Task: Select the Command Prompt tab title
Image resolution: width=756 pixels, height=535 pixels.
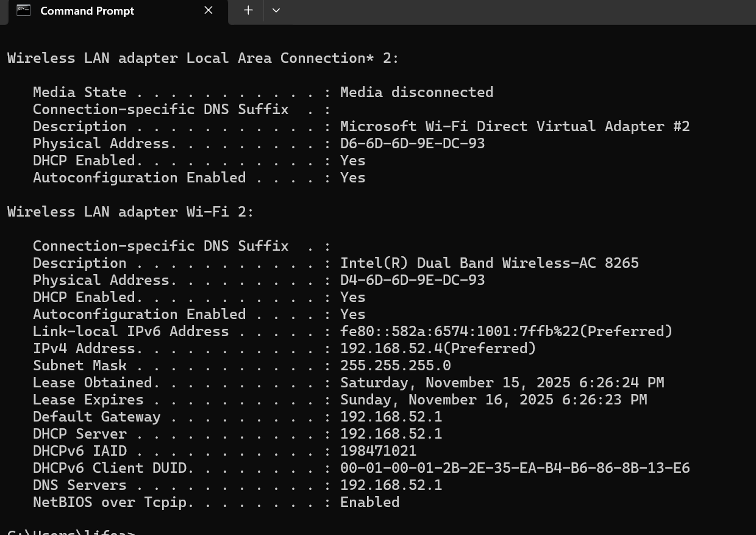Action: tap(87, 11)
